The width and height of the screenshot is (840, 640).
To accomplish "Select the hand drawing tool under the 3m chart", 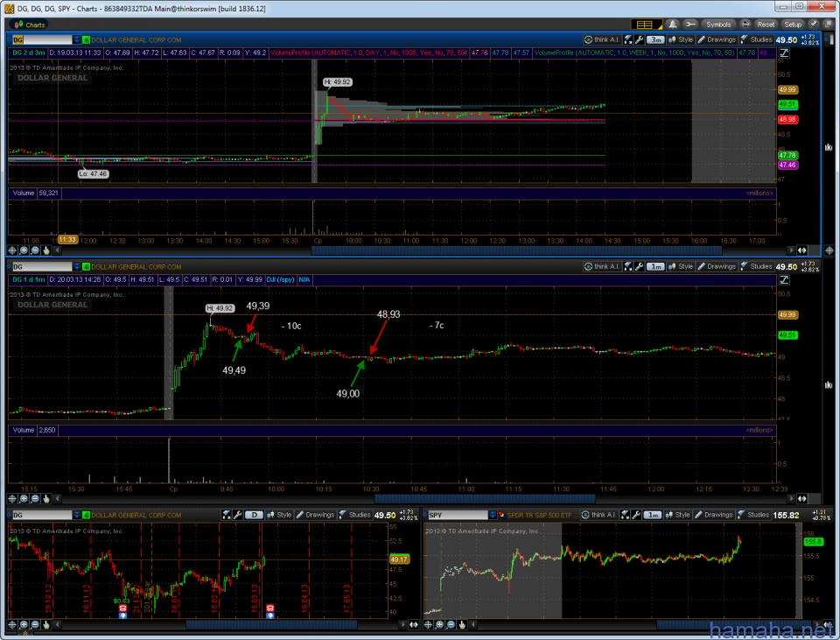I will [x=46, y=250].
